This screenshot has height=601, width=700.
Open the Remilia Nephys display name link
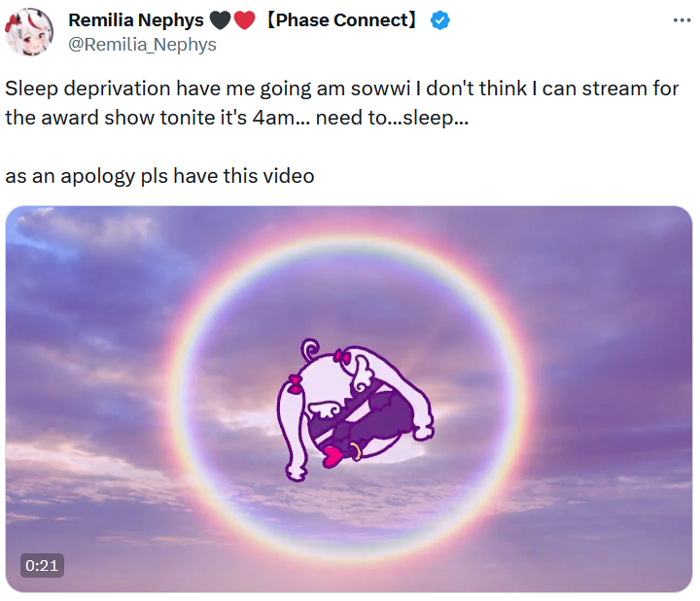(x=136, y=20)
